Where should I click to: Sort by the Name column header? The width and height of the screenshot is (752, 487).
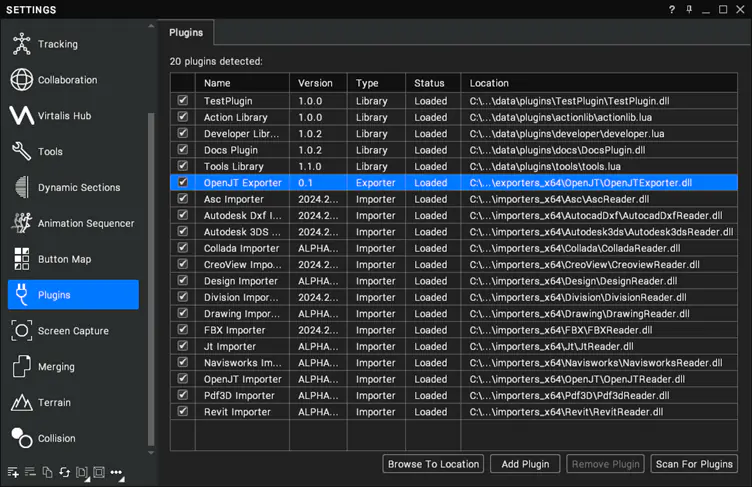coord(242,83)
